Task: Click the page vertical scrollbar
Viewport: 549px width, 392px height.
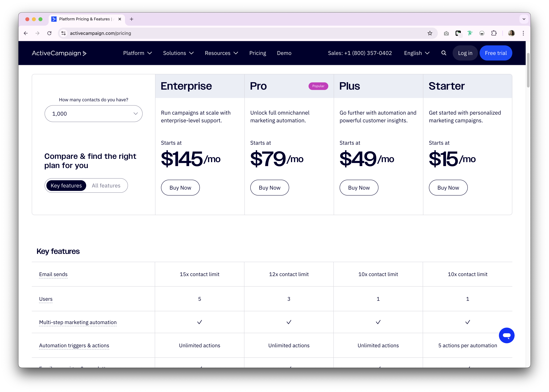Action: (x=528, y=70)
